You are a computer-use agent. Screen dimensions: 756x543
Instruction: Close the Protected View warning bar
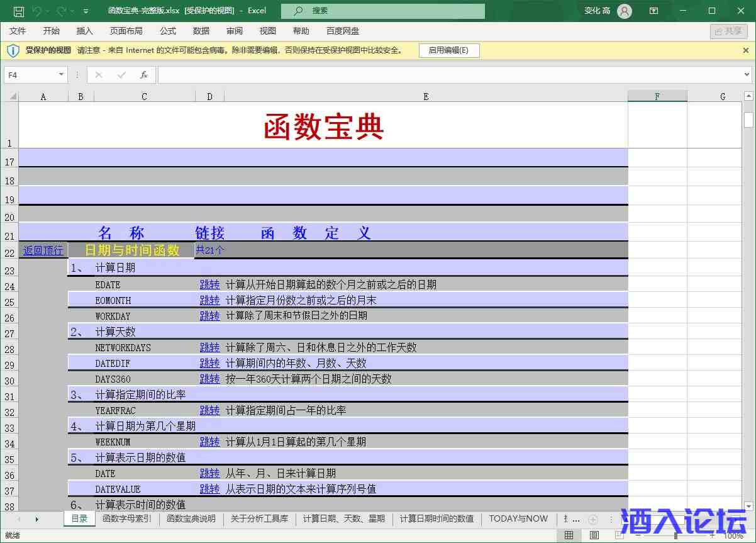pos(746,50)
